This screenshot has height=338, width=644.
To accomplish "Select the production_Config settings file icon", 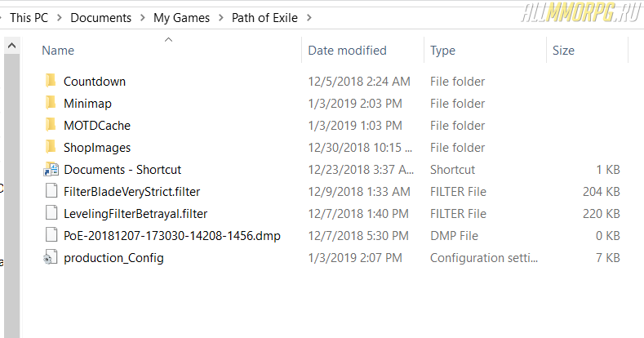I will coord(51,257).
